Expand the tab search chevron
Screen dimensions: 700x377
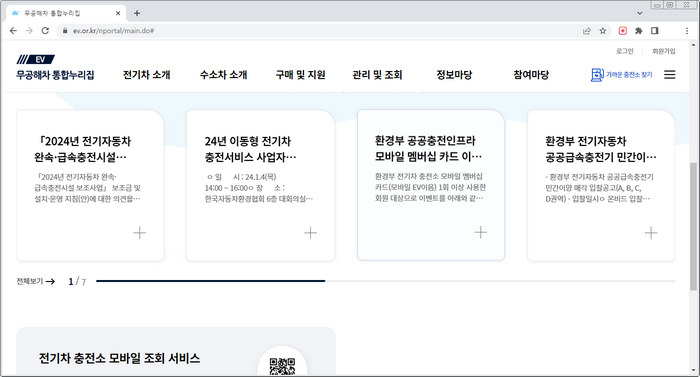(640, 13)
